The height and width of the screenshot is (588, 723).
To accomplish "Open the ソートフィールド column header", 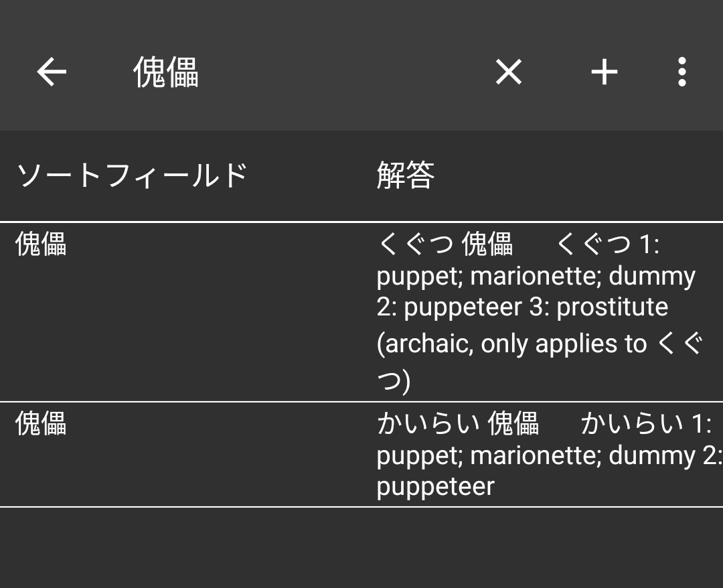I will 133,175.
